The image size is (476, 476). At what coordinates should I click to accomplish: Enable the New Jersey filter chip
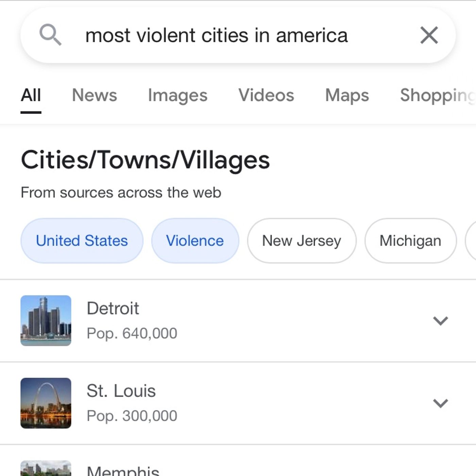coord(302,241)
